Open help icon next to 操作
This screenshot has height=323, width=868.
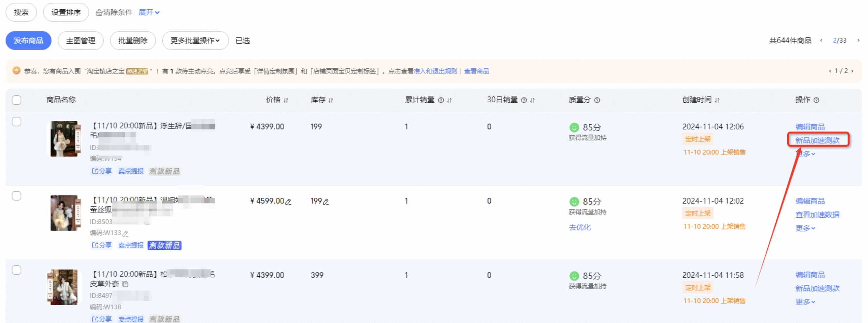(816, 100)
